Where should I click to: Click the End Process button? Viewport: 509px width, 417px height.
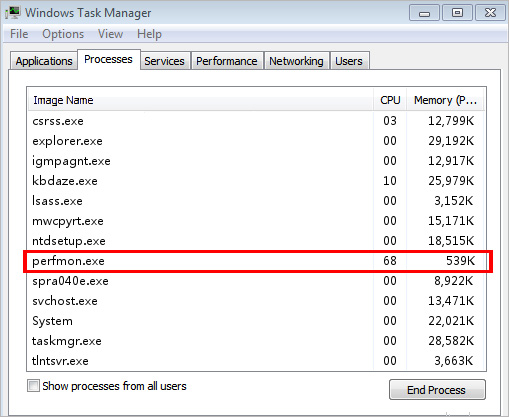[437, 389]
